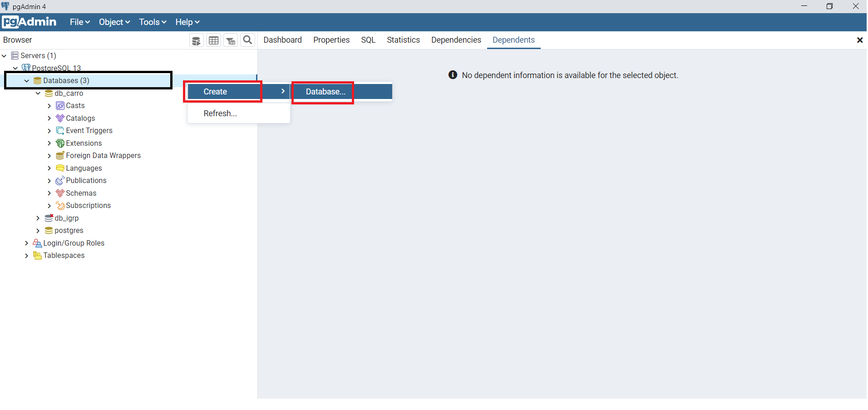Viewport: 868px width, 410px height.
Task: Collapse the db_carro database node
Action: (x=38, y=93)
